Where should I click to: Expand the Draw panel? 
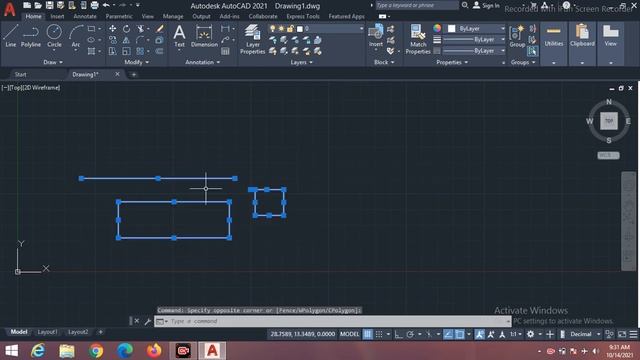53,62
